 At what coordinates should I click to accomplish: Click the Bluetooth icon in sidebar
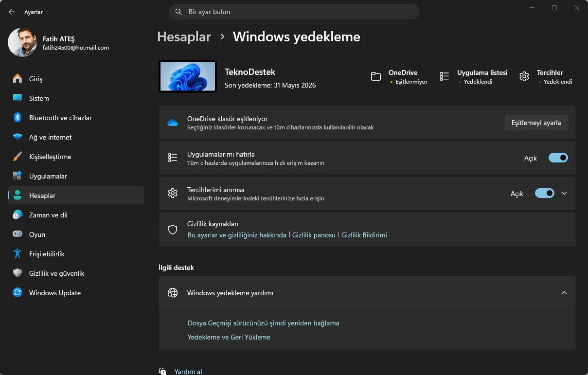tap(18, 118)
